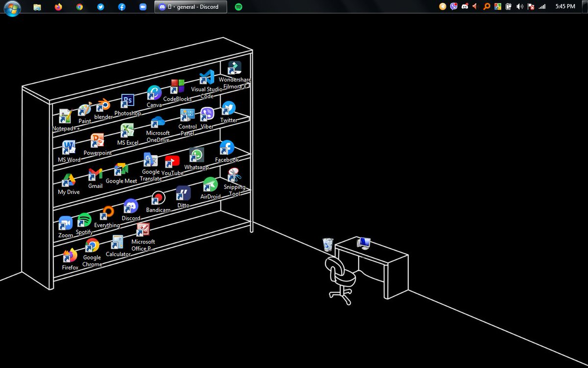588x368 pixels.
Task: Select the Ditto desktop shortcut
Action: pyautogui.click(x=183, y=197)
